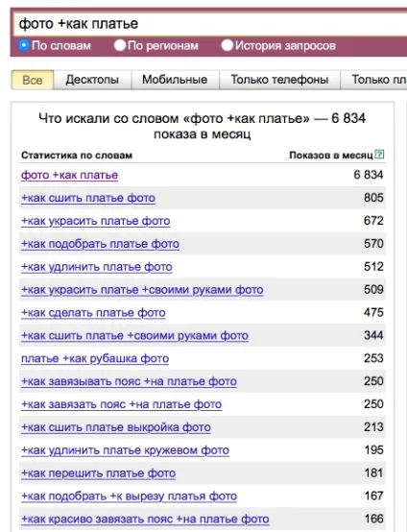The width and height of the screenshot is (407, 532).
Task: Click the help question mark icon next to Показов в месяц
Action: (379, 155)
